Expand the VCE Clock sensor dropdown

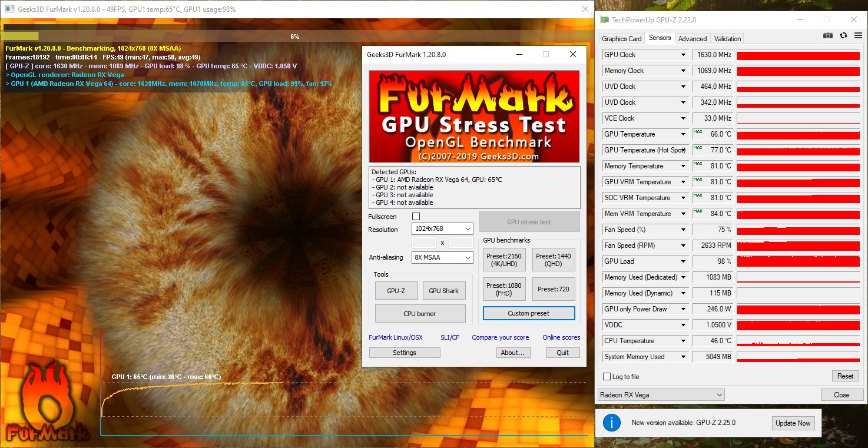[683, 118]
